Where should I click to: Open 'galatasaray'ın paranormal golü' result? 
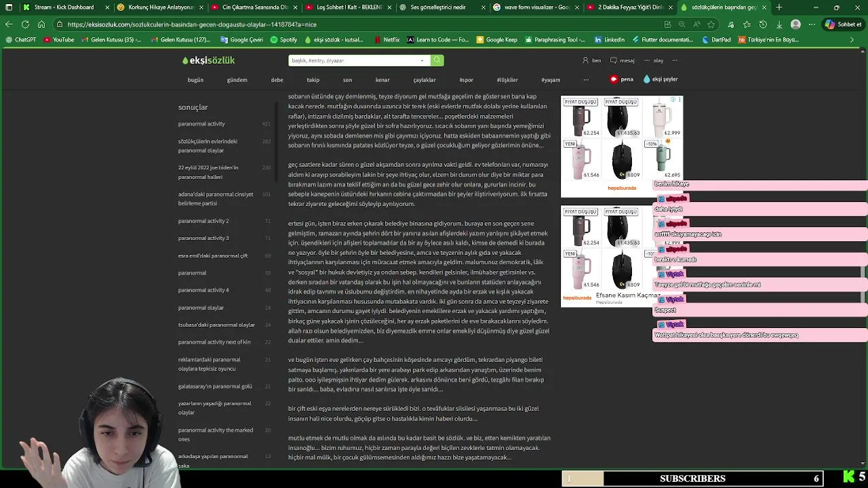215,386
